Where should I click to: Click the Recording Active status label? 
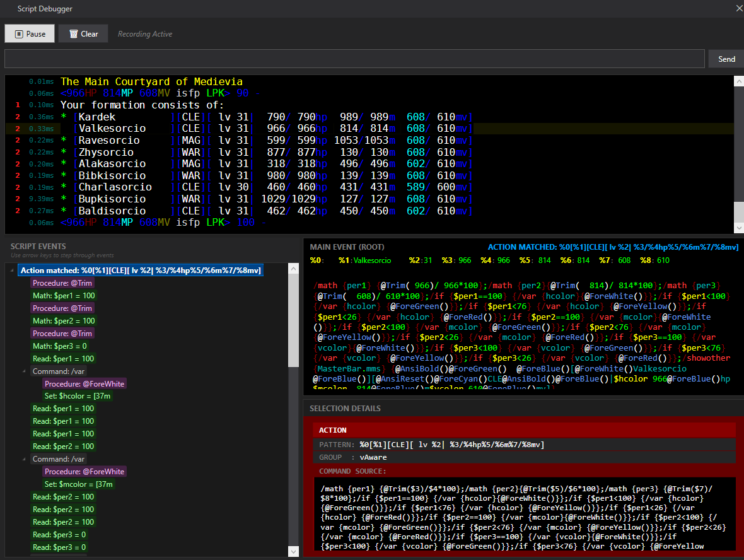[x=145, y=33]
